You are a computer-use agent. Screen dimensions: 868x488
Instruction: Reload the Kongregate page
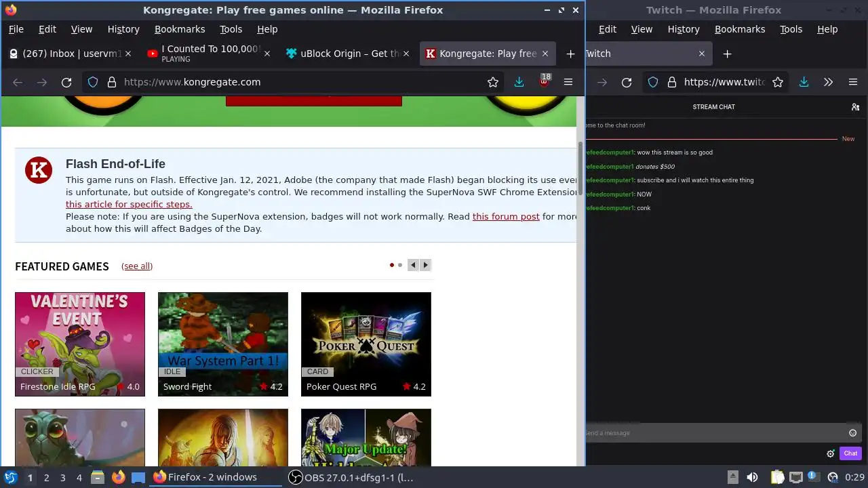(66, 82)
